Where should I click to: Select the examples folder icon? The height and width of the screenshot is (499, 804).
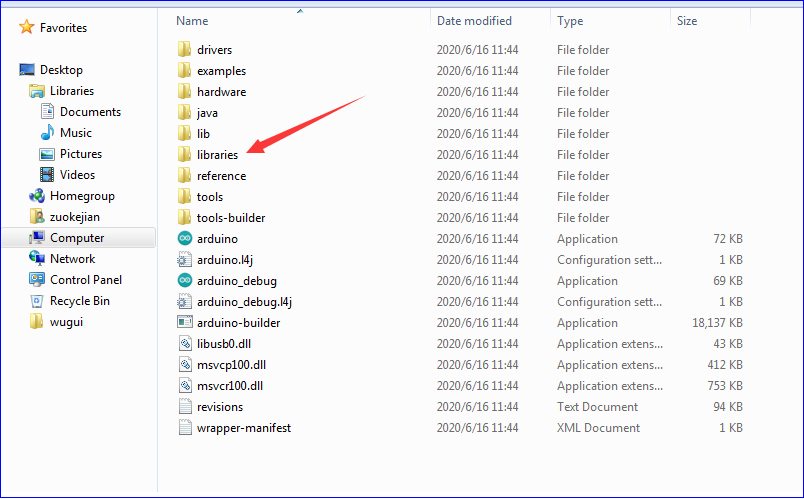tap(185, 71)
